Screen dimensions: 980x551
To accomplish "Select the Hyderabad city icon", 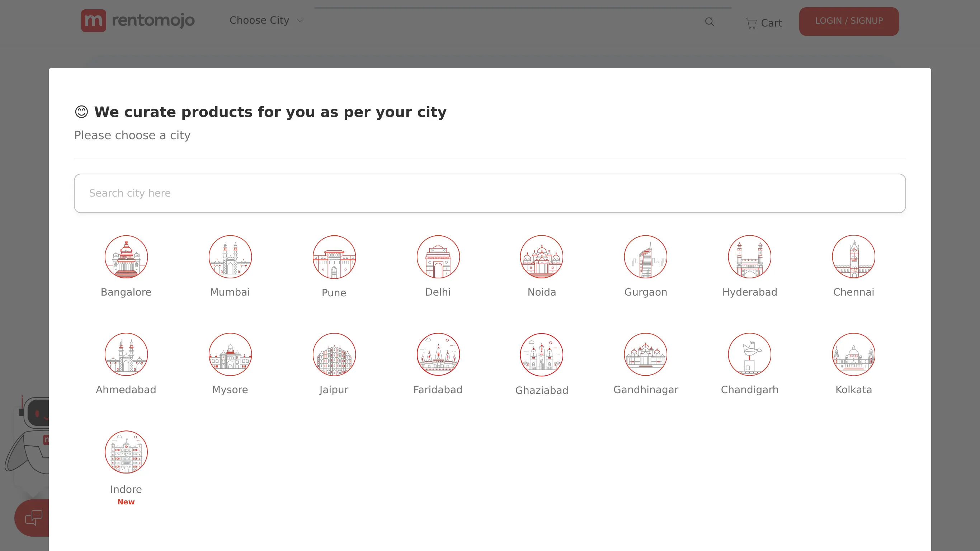I will [749, 257].
